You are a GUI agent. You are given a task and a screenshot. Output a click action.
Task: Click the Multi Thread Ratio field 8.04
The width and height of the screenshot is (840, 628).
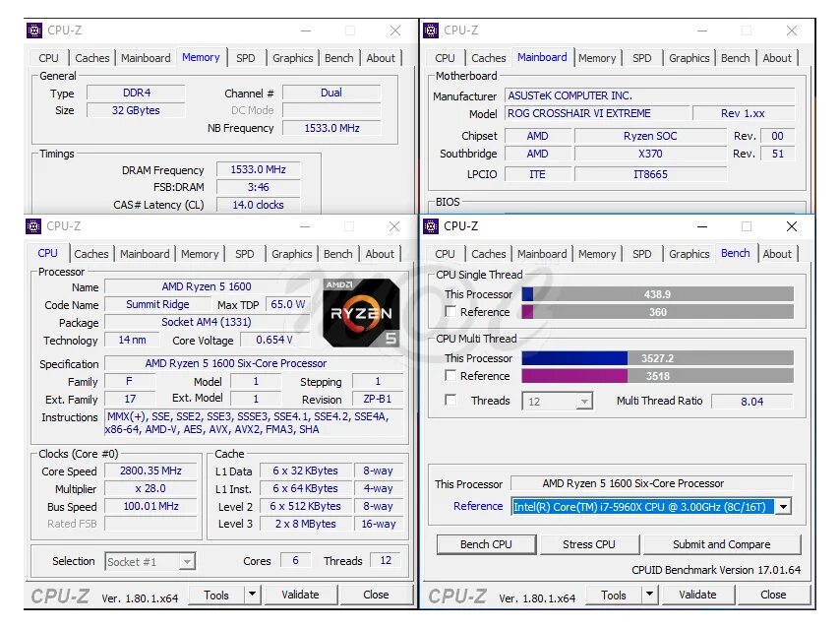coord(751,402)
